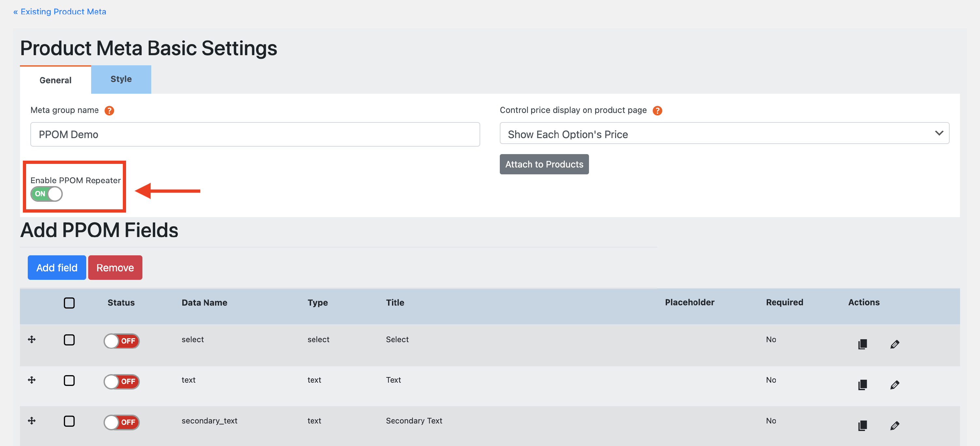Check the select-all header checkbox
Image resolution: width=980 pixels, height=446 pixels.
(x=69, y=303)
